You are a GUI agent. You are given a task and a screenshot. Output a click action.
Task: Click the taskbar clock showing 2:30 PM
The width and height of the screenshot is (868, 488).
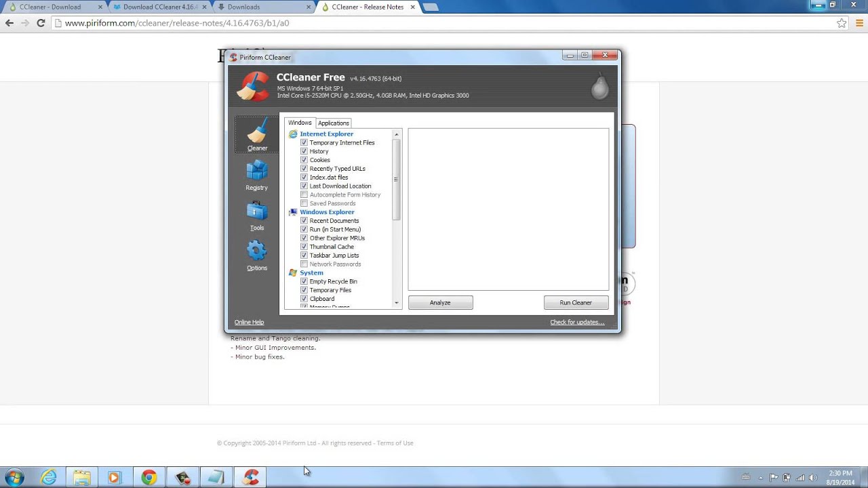pyautogui.click(x=841, y=478)
